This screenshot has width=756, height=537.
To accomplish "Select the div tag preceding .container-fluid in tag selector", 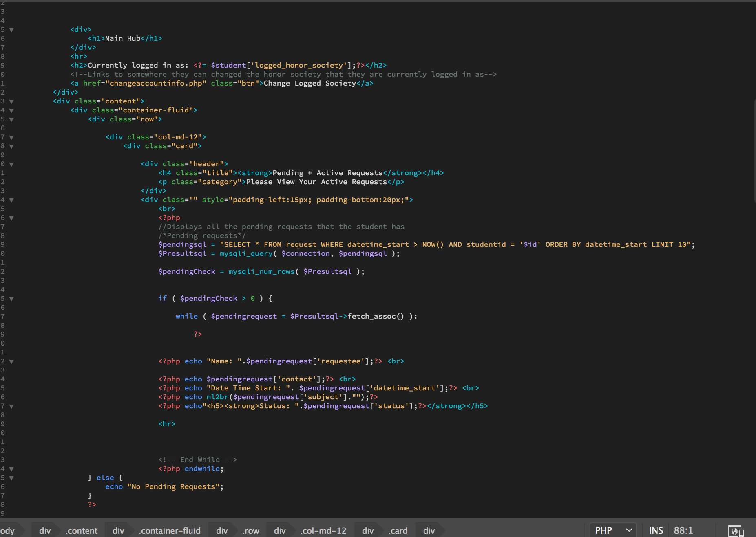I will pyautogui.click(x=118, y=530).
